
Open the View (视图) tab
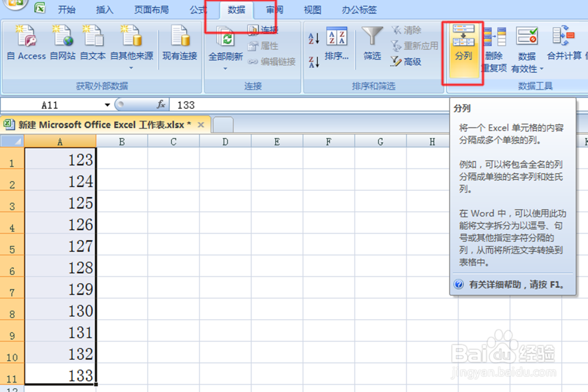coord(312,10)
